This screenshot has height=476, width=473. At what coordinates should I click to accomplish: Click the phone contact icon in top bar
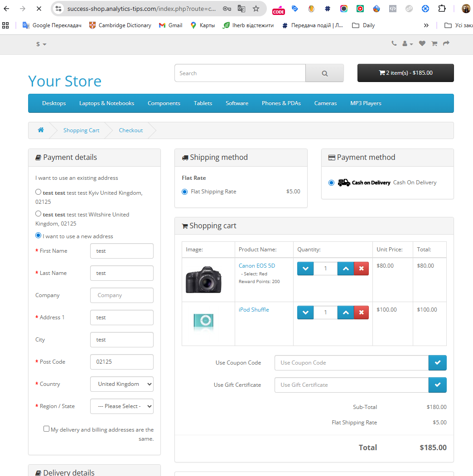[x=394, y=44]
